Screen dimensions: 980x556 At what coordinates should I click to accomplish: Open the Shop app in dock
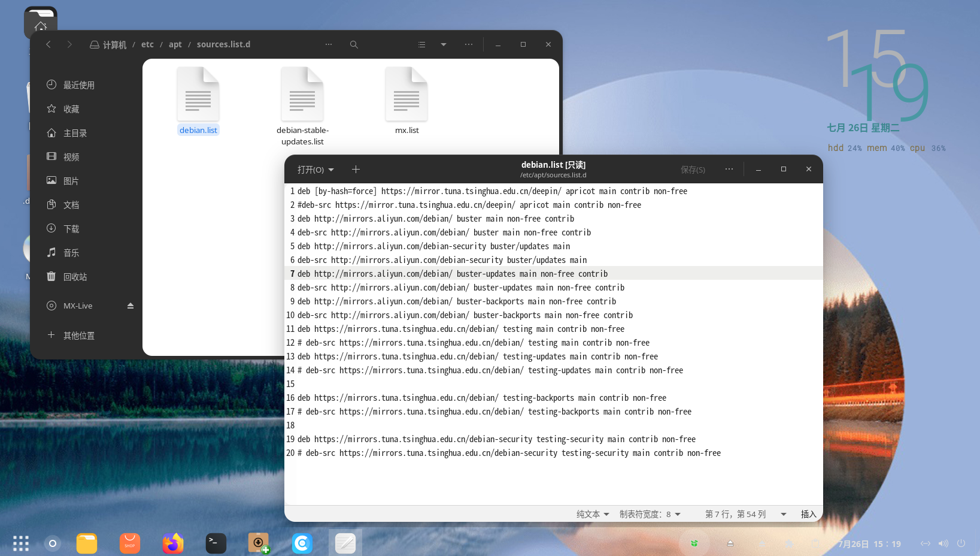pyautogui.click(x=130, y=543)
